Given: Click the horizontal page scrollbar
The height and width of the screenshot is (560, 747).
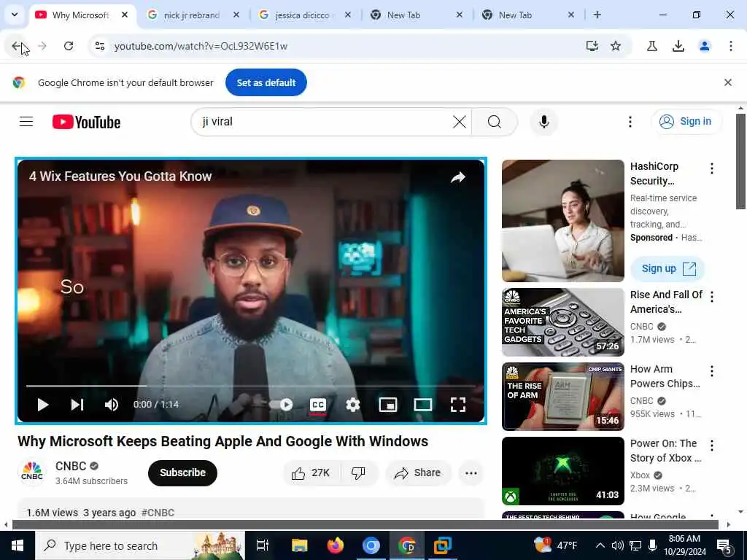Looking at the screenshot, I should (x=365, y=525).
